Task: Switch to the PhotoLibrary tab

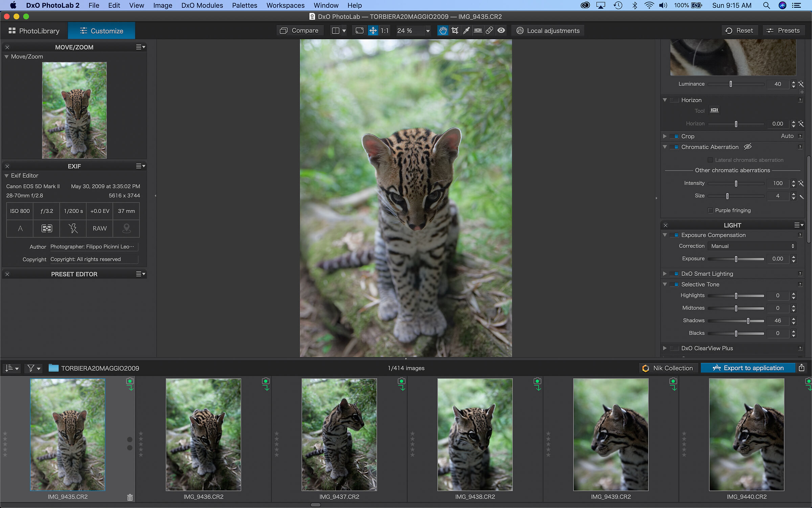Action: pos(34,31)
